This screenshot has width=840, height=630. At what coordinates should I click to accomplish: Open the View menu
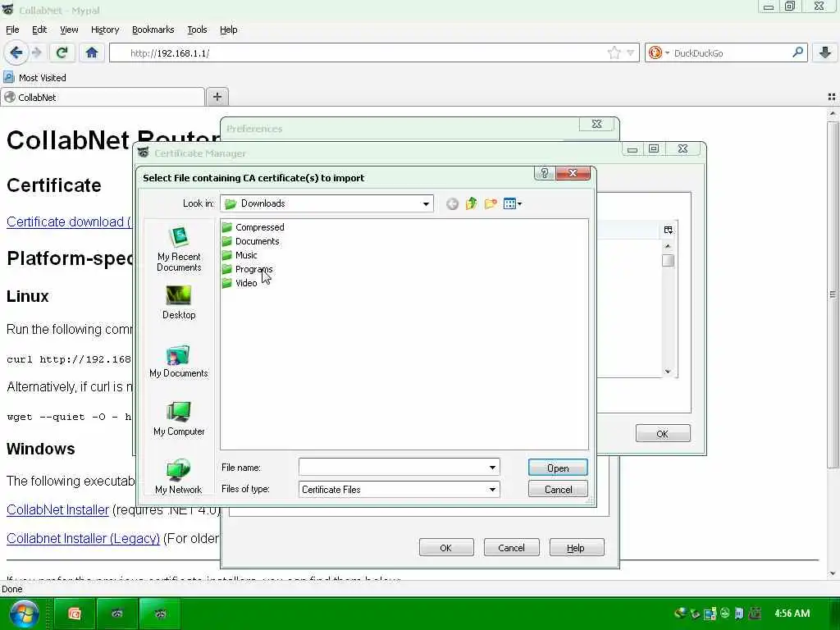point(69,30)
